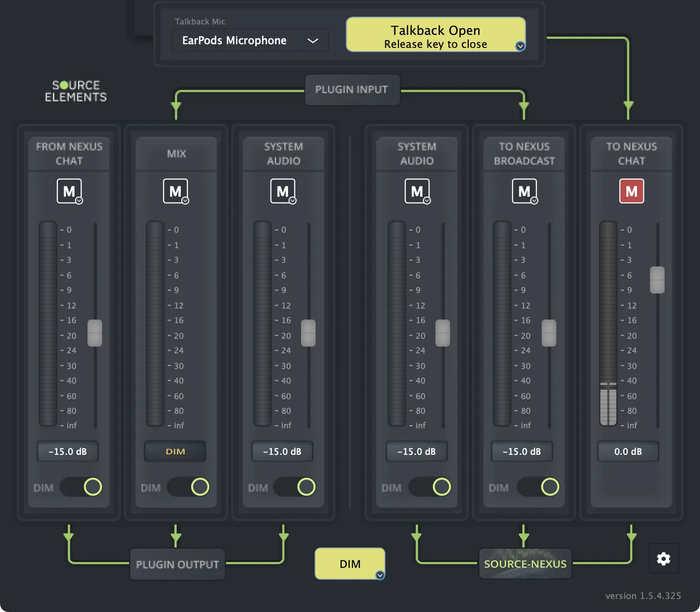Click the fader handle on right System Audio
The width and height of the screenshot is (700, 612).
[x=443, y=333]
